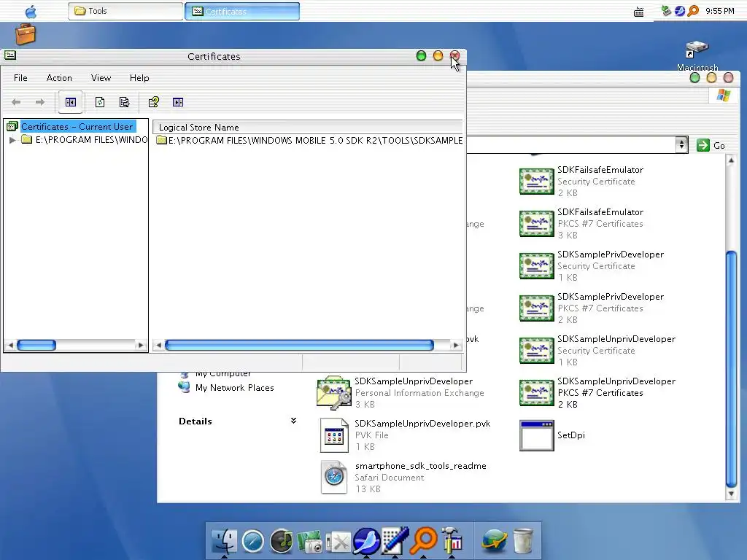Click the Go button in Tools window
Viewport: 747px width, 560px height.
click(711, 145)
